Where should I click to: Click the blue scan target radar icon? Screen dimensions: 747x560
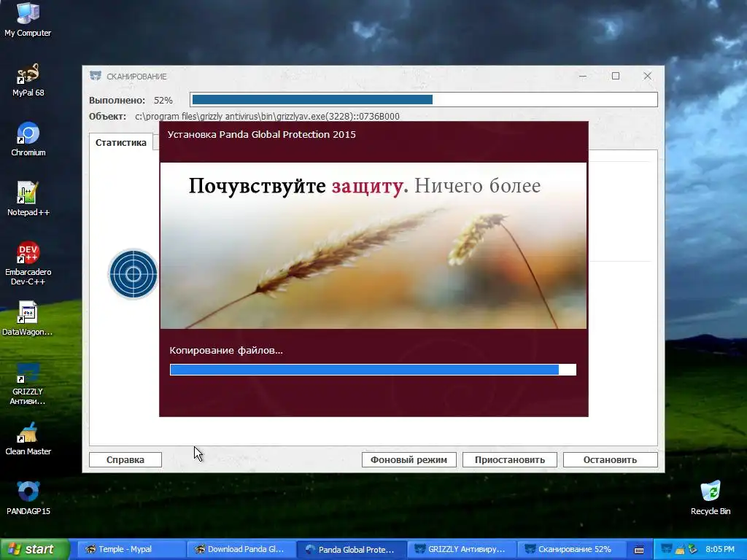(x=133, y=274)
